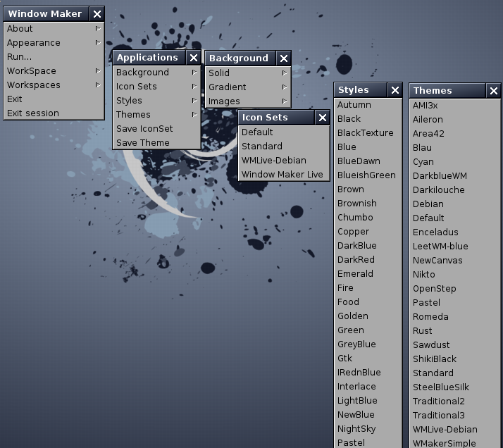
Task: Close the Window Maker root menu
Action: pyautogui.click(x=97, y=14)
